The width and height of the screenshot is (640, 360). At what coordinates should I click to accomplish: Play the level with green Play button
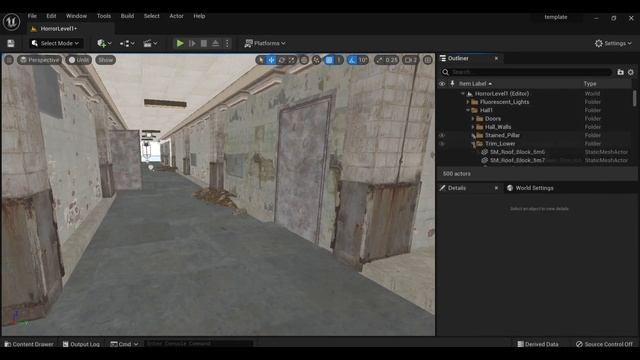[180, 43]
